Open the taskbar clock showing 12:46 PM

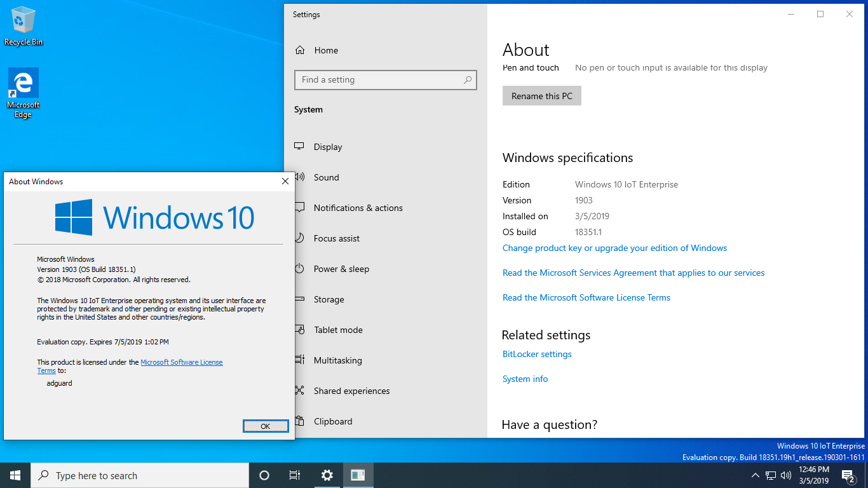coord(813,475)
